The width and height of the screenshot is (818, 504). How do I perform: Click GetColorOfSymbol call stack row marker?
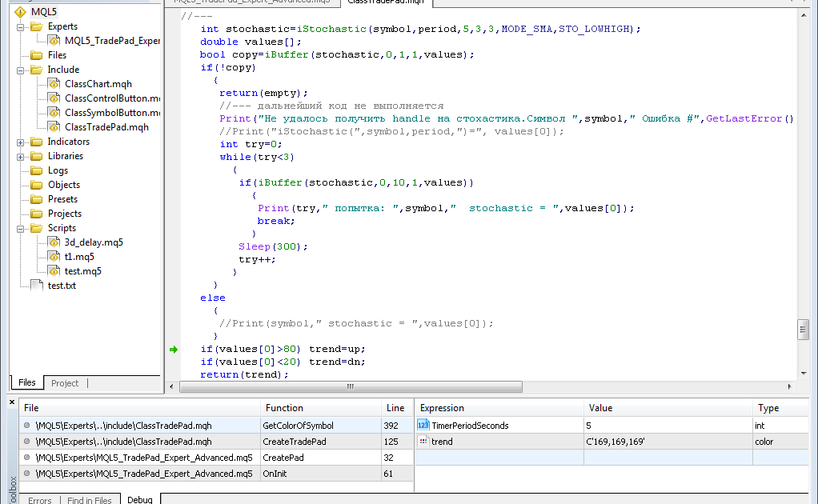point(26,426)
